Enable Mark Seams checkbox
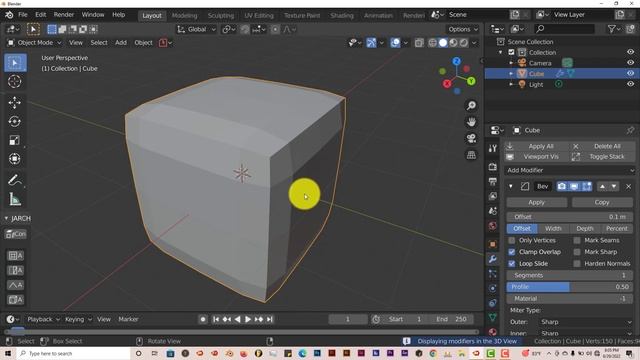640x360 pixels. [x=577, y=240]
